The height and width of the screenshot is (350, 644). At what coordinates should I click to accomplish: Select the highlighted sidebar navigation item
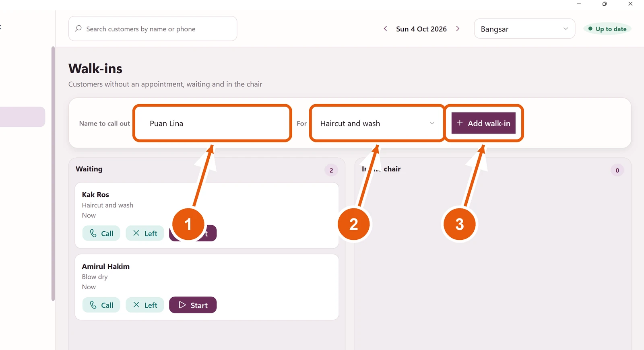(22, 117)
